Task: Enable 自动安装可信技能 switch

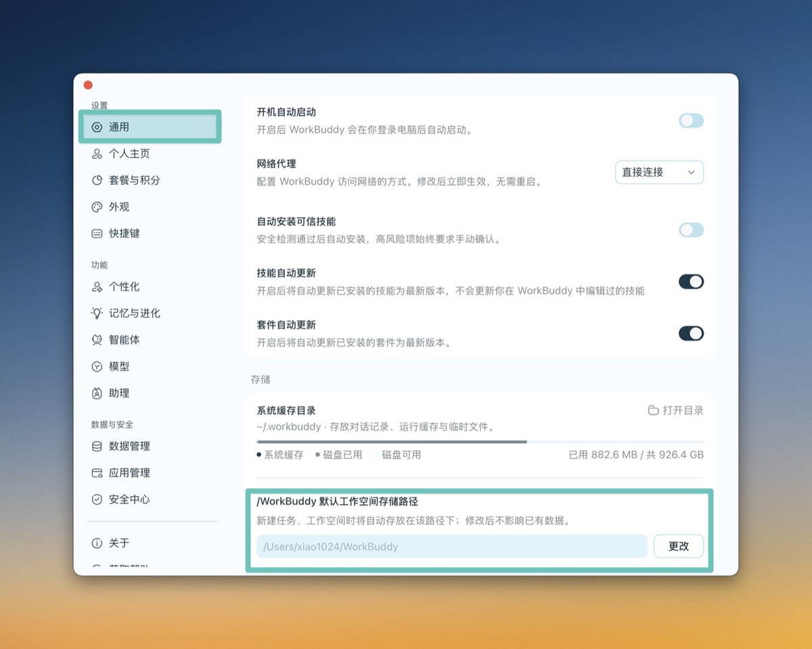Action: pyautogui.click(x=691, y=230)
